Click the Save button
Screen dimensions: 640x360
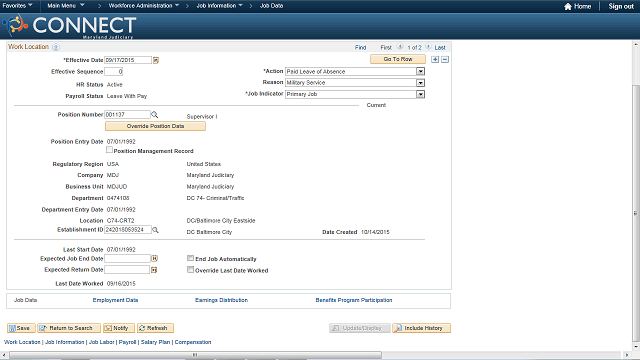click(21, 328)
